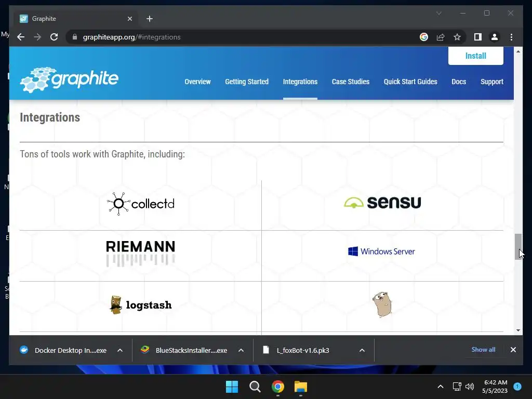The height and width of the screenshot is (399, 532).
Task: Open a new browser tab
Action: click(150, 19)
